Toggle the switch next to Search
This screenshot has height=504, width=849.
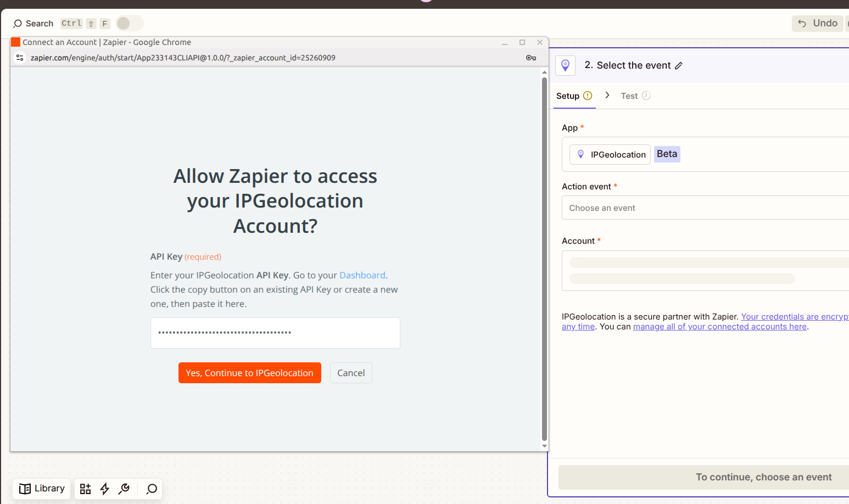[x=130, y=23]
